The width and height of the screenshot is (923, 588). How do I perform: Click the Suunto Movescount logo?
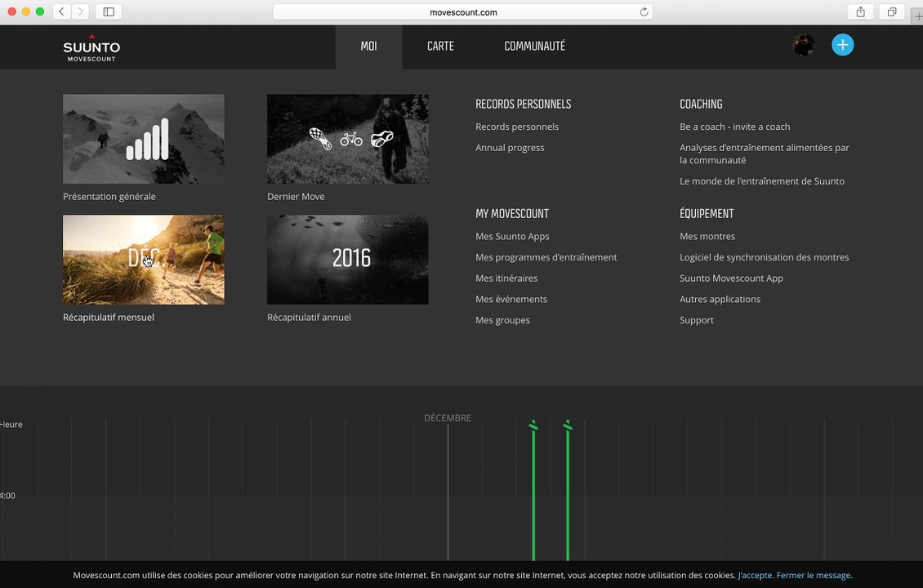pos(91,47)
